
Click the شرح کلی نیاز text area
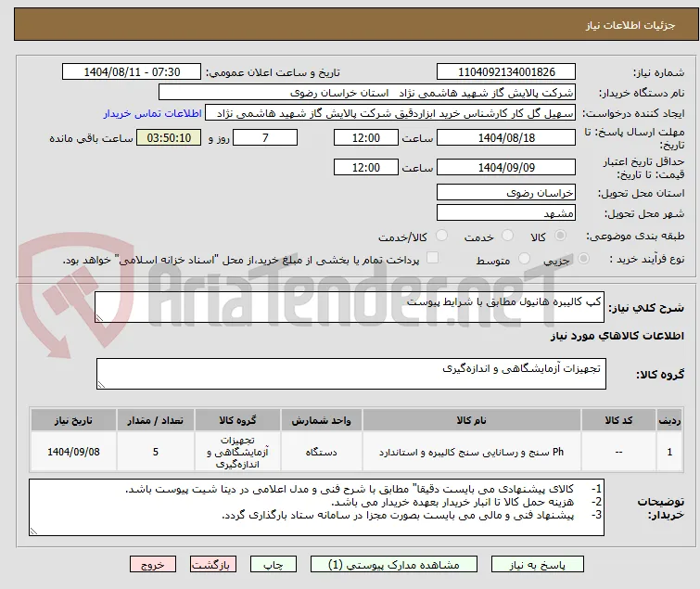350,307
